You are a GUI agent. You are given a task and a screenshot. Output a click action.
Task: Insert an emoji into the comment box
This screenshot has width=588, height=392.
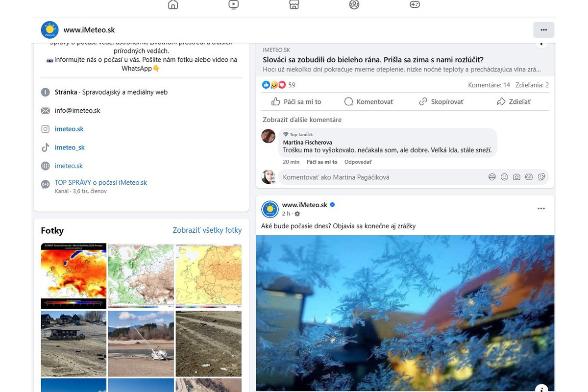click(x=504, y=177)
